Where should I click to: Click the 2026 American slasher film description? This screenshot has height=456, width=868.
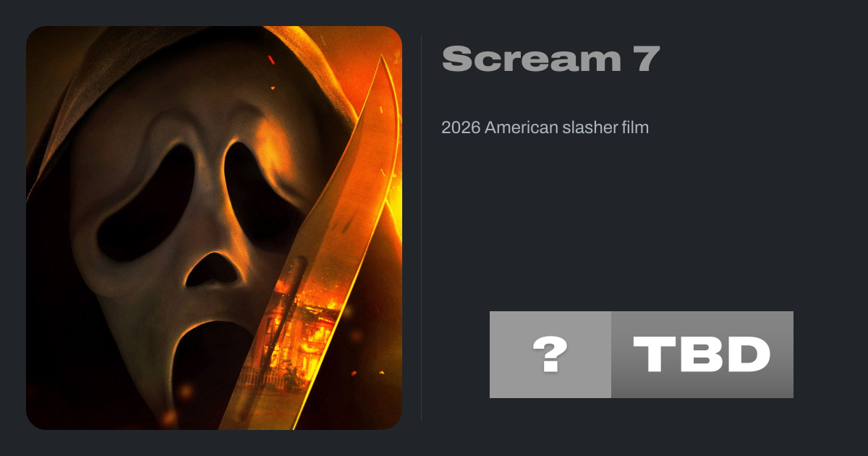click(545, 128)
